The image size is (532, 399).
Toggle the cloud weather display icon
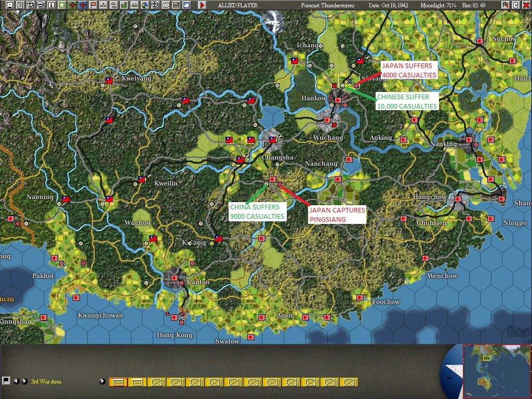[187, 5]
